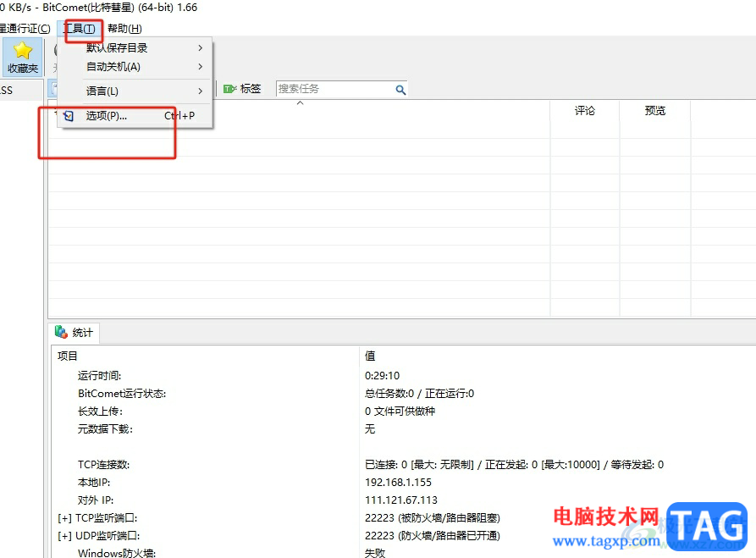Expand the 语言 submenu arrow

pos(200,91)
